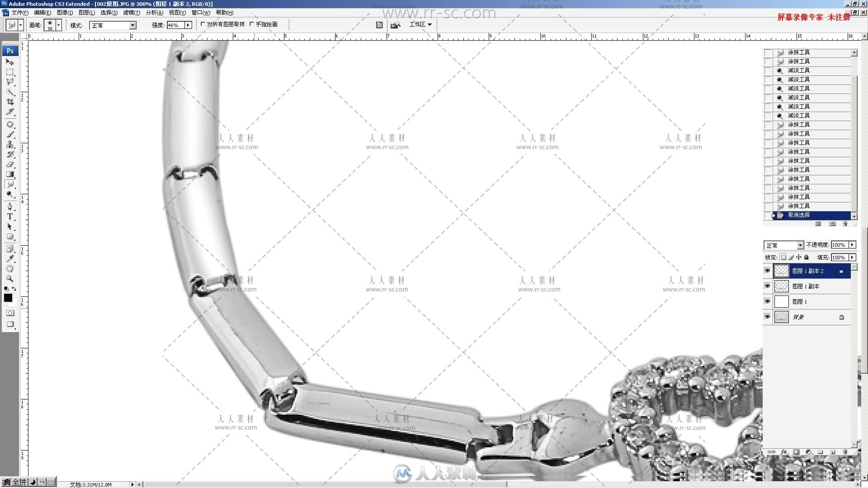Create a new layer group
Screen dimensions: 868x488
[820, 452]
